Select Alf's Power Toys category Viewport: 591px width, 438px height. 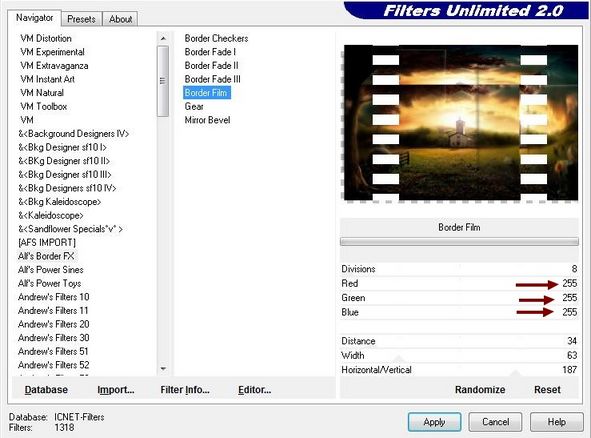[49, 283]
